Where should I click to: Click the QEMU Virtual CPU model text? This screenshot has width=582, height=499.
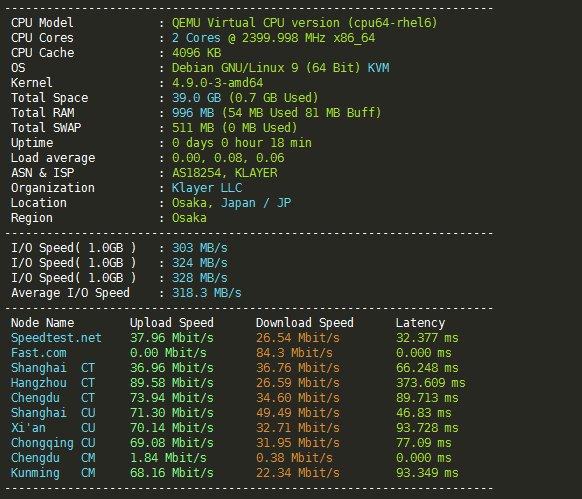click(304, 23)
